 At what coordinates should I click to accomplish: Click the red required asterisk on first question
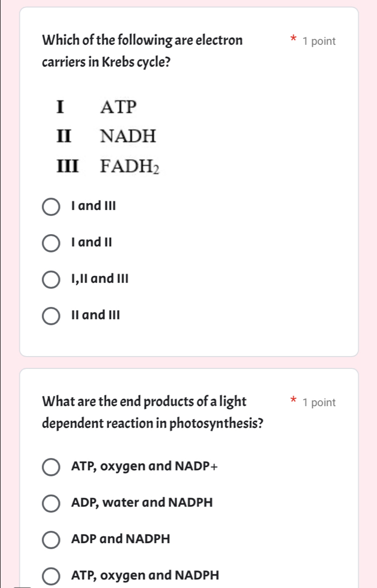pyautogui.click(x=292, y=38)
